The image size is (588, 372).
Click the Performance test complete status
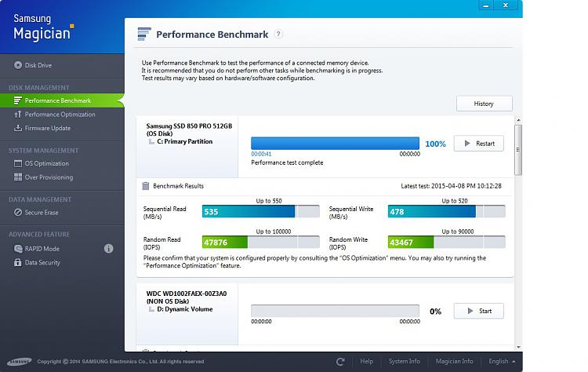(287, 162)
